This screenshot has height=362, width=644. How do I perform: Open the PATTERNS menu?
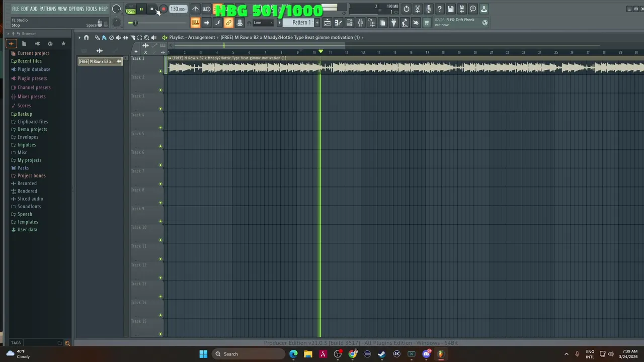click(48, 9)
